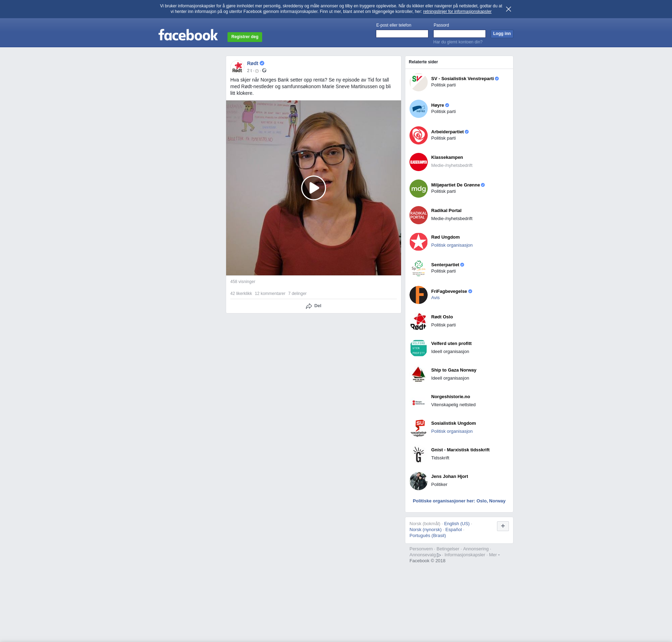Click the Passord input field
This screenshot has height=642, width=672.
point(460,34)
